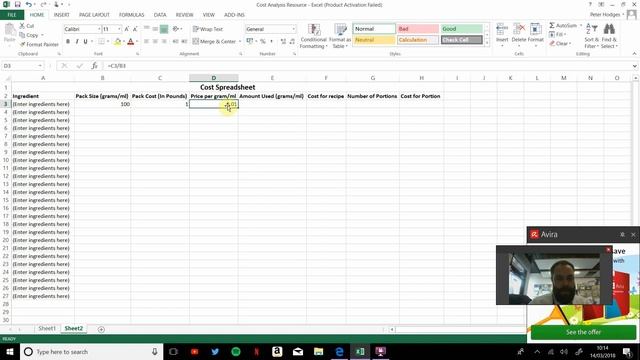Image resolution: width=640 pixels, height=360 pixels.
Task: Apply the Neutral cell style
Action: click(x=374, y=40)
